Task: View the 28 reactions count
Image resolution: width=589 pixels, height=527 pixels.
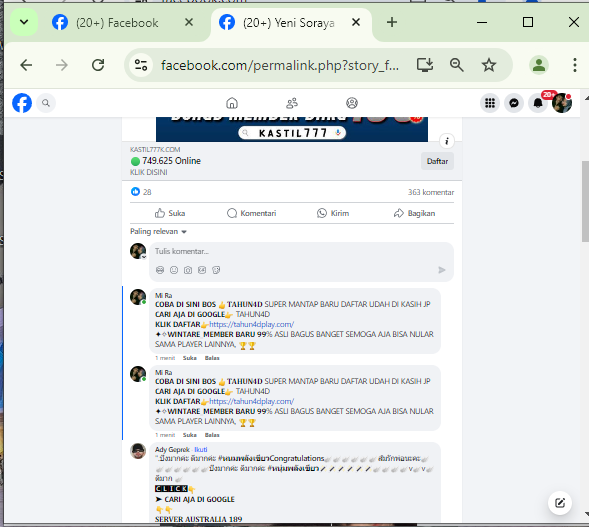Action: pyautogui.click(x=141, y=192)
